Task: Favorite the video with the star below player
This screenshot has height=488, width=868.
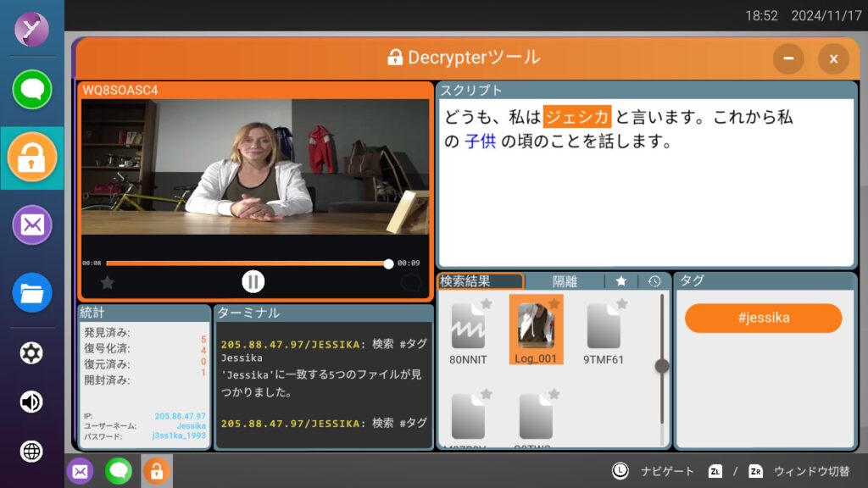Action: (108, 283)
